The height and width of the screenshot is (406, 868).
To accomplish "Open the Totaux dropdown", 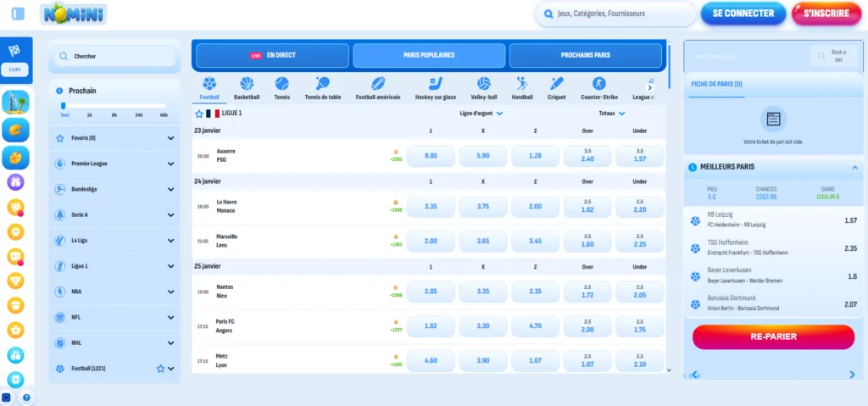I will [x=612, y=113].
